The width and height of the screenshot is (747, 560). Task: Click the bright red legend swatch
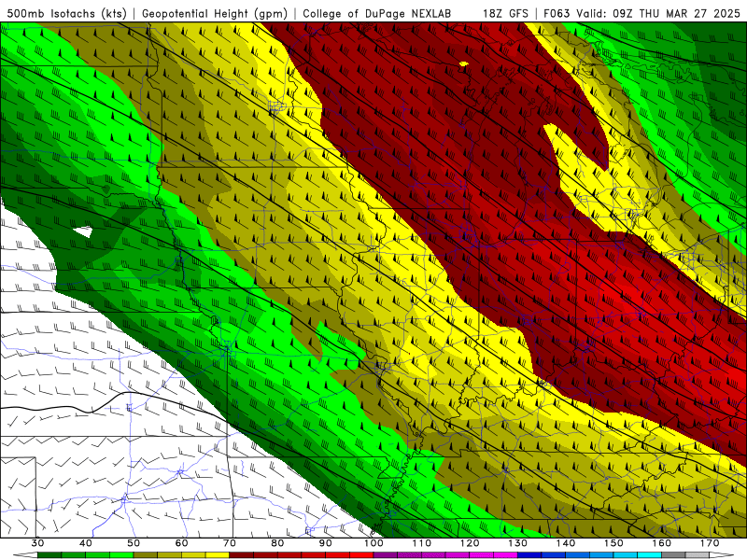click(x=361, y=555)
